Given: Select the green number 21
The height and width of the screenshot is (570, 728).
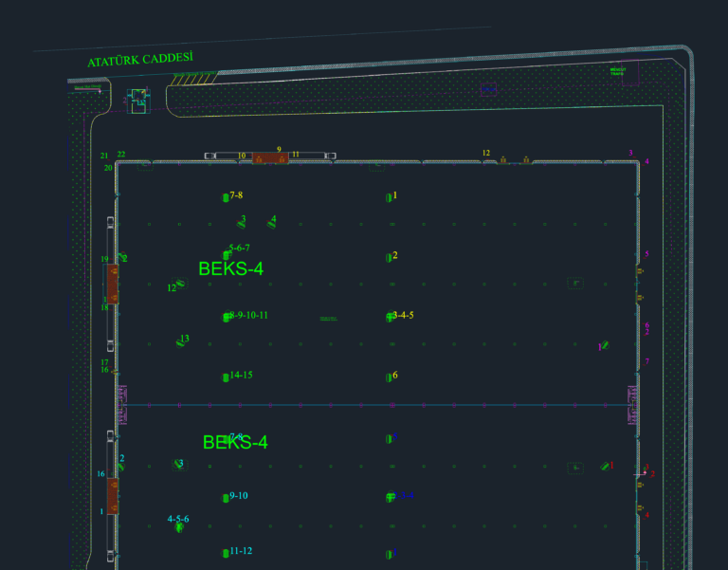Looking at the screenshot, I should click(x=104, y=156).
